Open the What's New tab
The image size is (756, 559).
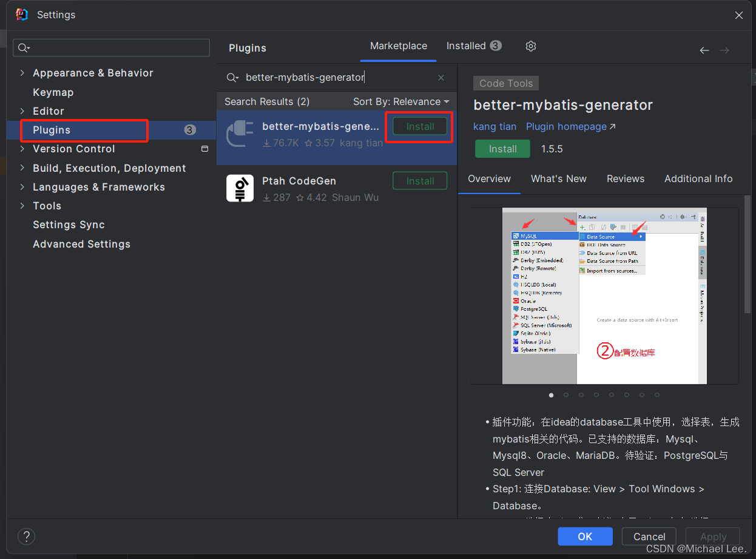coord(559,179)
